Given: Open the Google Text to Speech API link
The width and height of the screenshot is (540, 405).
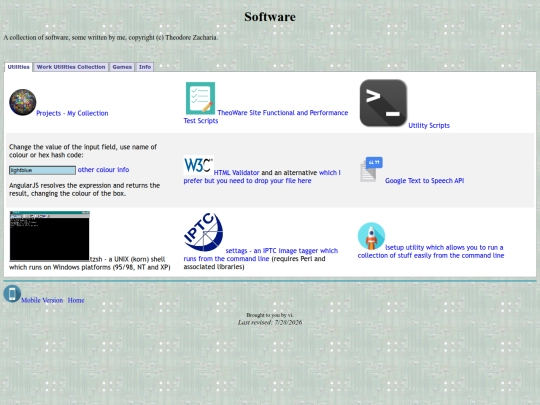Looking at the screenshot, I should (424, 180).
